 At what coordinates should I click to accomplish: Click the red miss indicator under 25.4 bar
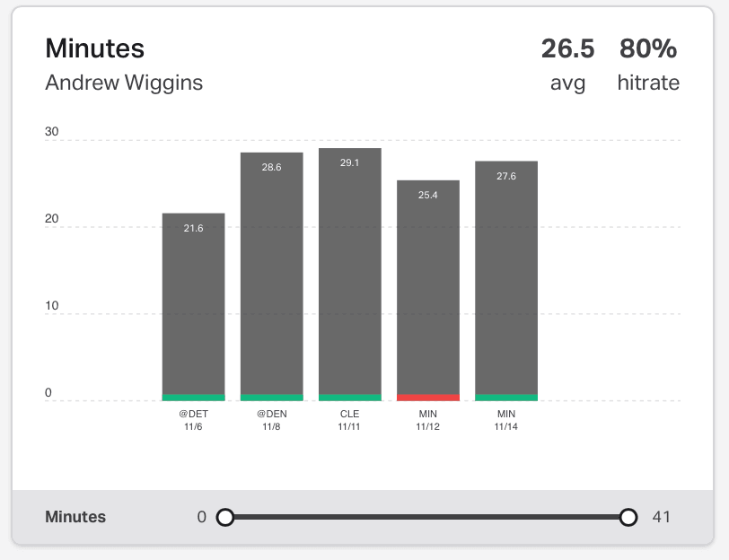click(x=428, y=398)
